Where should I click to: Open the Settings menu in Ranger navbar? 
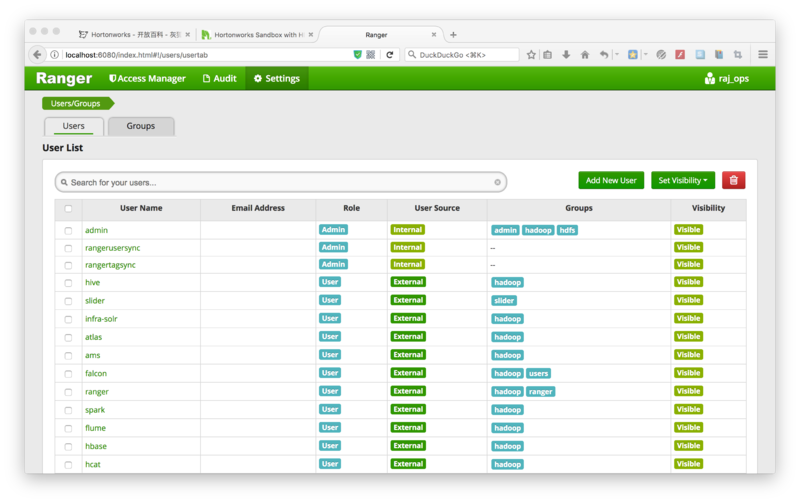[x=277, y=78]
